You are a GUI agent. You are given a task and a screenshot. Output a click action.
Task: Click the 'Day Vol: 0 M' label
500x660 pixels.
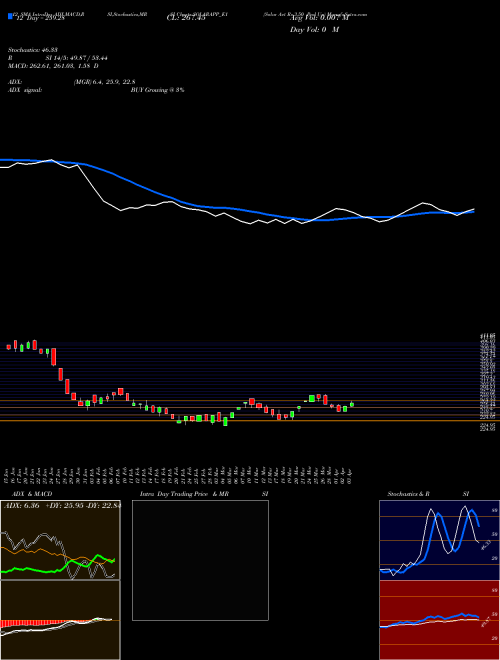click(314, 30)
